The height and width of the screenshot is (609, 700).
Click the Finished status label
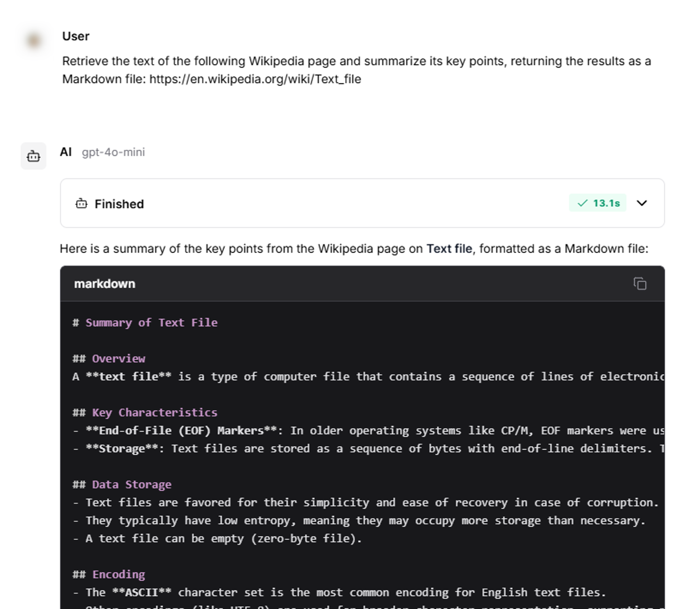click(x=119, y=204)
